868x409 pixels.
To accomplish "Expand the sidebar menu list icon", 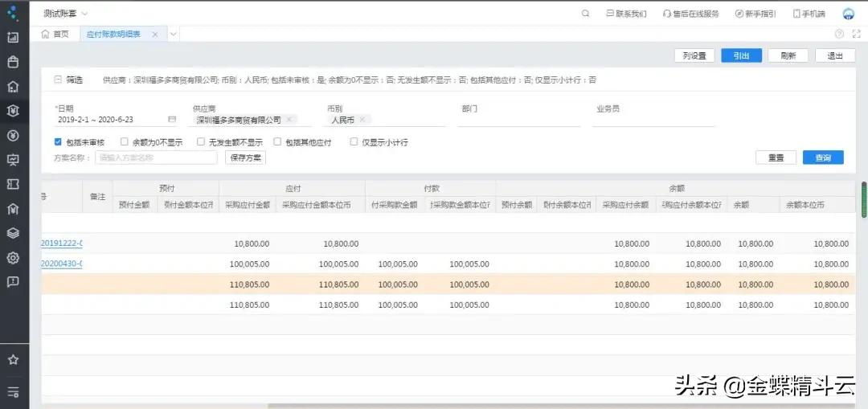I will [x=14, y=392].
